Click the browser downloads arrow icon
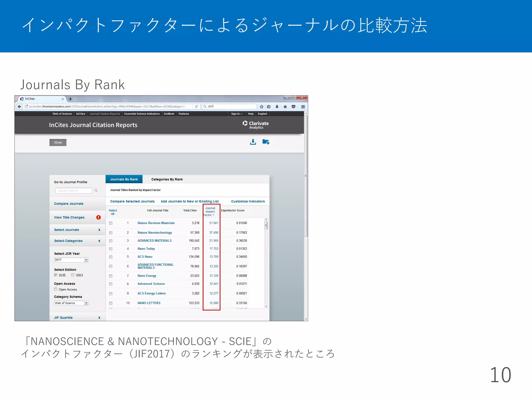This screenshot has width=532, height=399. [277, 107]
